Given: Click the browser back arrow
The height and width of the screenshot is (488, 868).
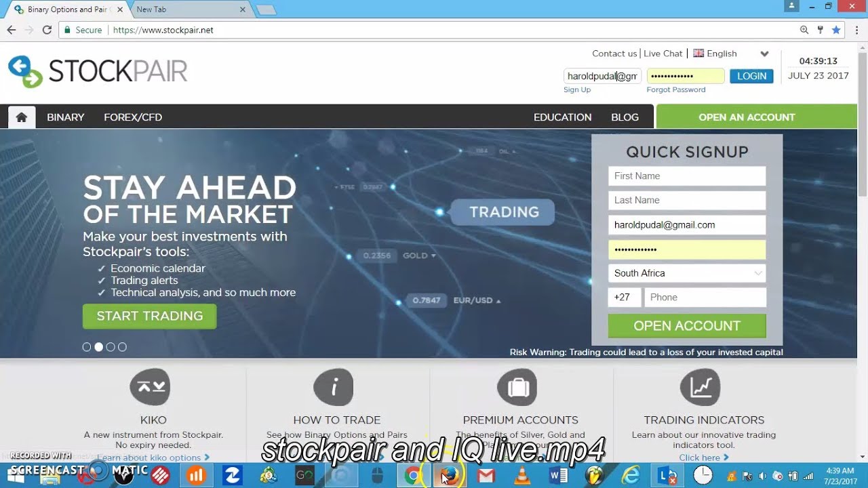Looking at the screenshot, I should pos(11,30).
